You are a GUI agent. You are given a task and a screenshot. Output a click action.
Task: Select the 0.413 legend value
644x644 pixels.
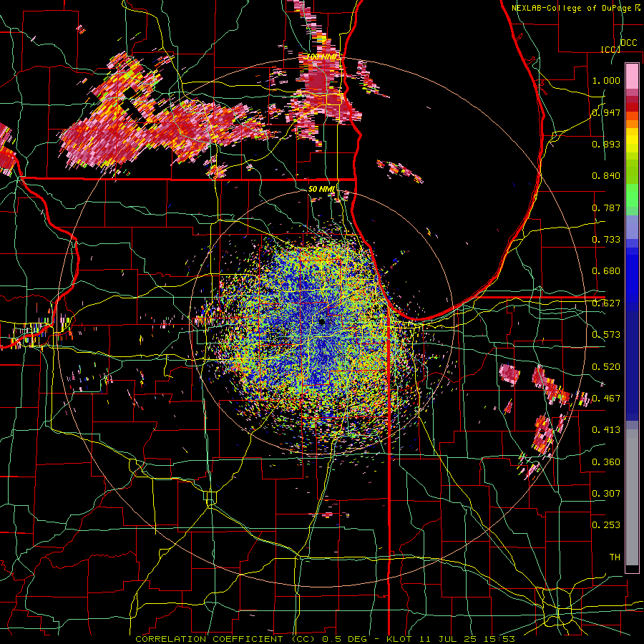click(x=606, y=430)
